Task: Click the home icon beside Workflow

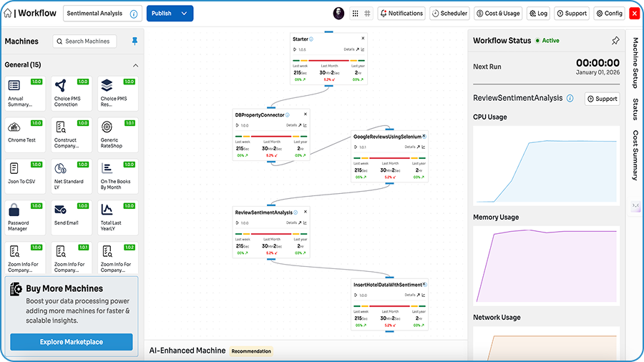Action: pos(8,13)
